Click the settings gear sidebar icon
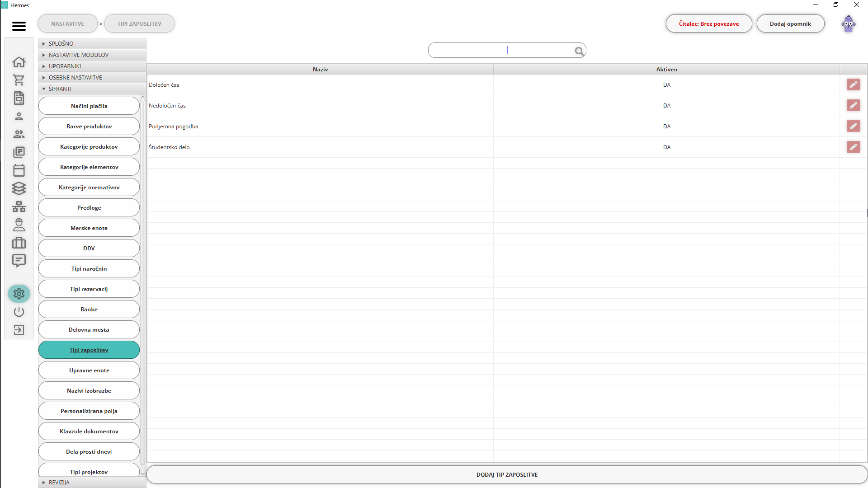Image resolution: width=868 pixels, height=488 pixels. tap(19, 294)
